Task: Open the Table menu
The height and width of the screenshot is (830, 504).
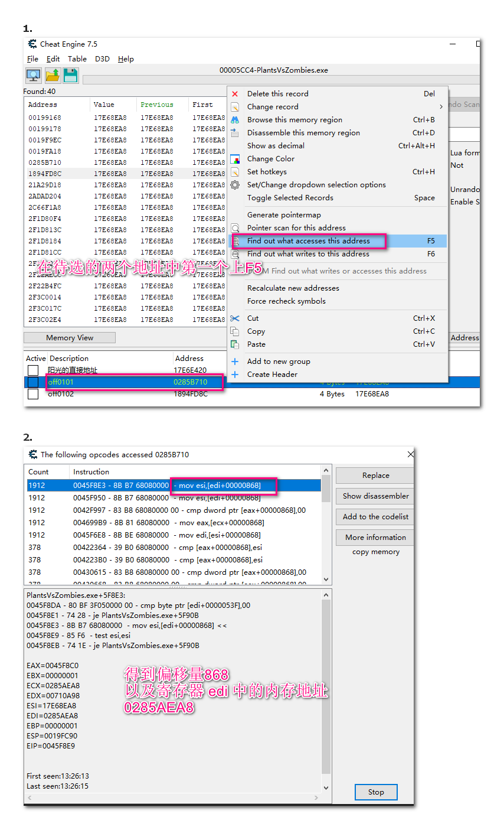Action: pyautogui.click(x=77, y=59)
